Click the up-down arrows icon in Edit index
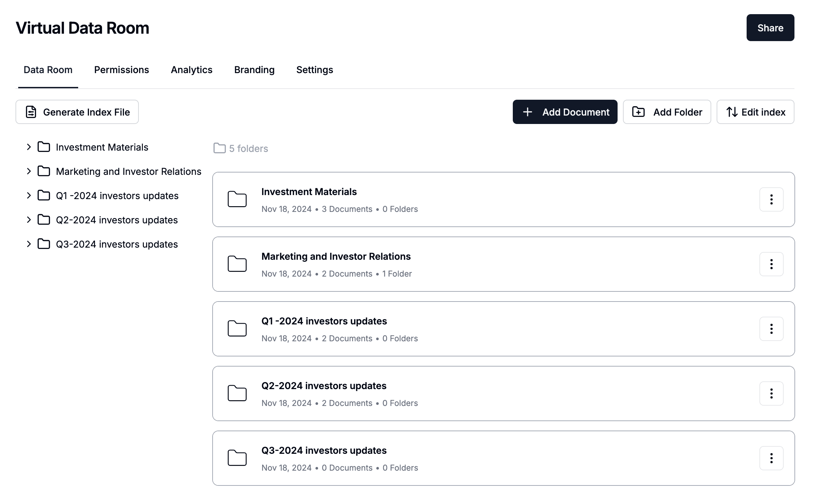The height and width of the screenshot is (504, 814). (x=732, y=112)
